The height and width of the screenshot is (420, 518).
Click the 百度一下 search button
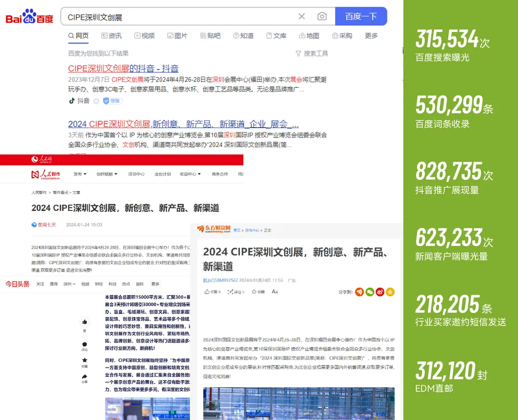pos(361,16)
